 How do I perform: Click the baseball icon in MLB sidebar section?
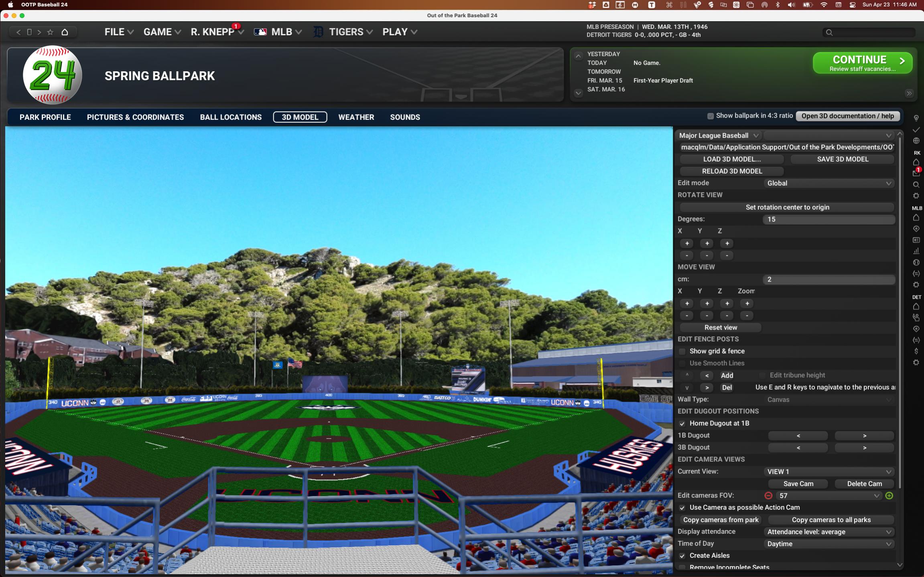click(x=916, y=263)
